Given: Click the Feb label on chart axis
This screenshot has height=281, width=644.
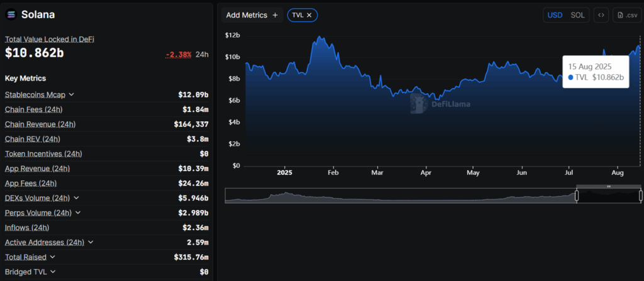Looking at the screenshot, I should [x=333, y=173].
